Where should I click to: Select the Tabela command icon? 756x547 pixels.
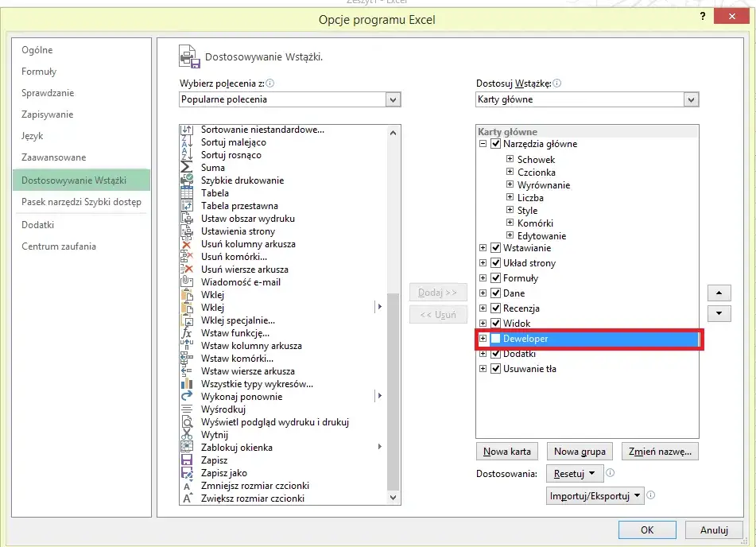tap(187, 193)
